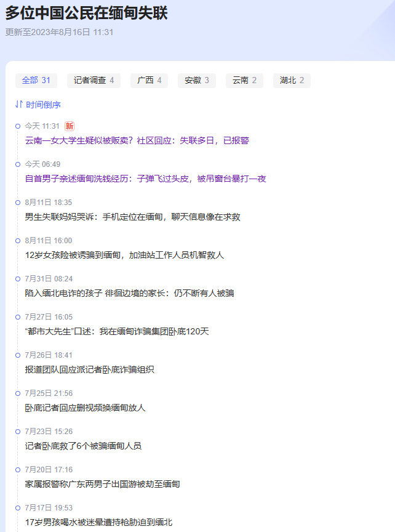Open article 自首男子亲述缅甸洗钱经历
Screen dimensions: 395x532
(145, 179)
